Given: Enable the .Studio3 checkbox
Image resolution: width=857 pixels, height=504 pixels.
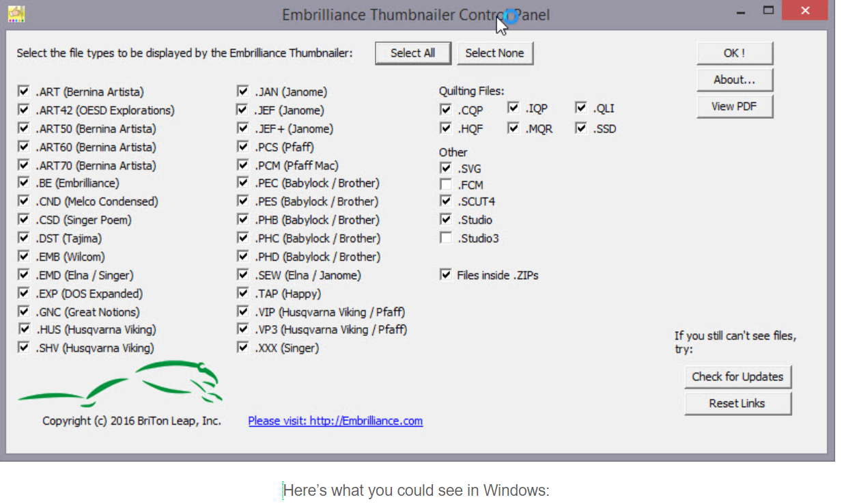Looking at the screenshot, I should pyautogui.click(x=446, y=238).
